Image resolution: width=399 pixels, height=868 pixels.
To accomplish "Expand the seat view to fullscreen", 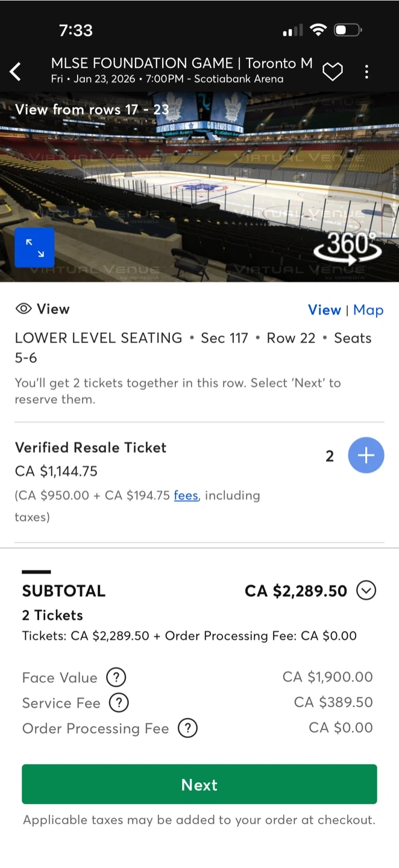I will pyautogui.click(x=34, y=247).
